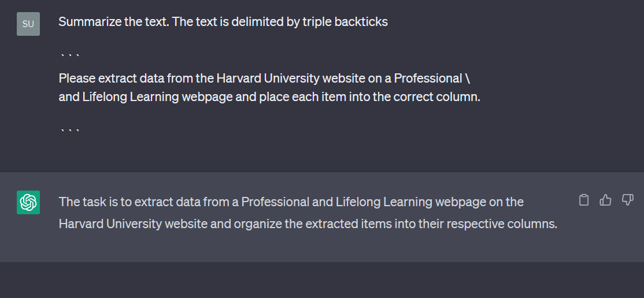The image size is (644, 298).
Task: Click "Harvard University" in the assistant response
Action: click(110, 224)
